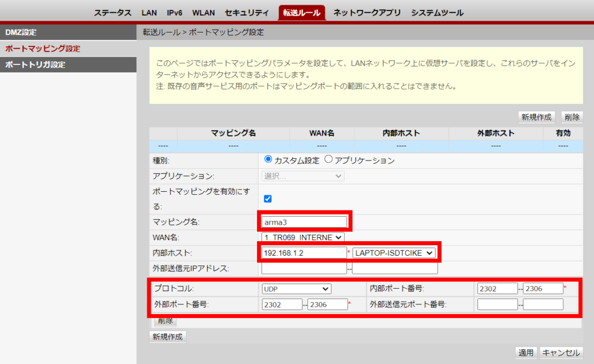Click the 内部ホスト IP address field
This screenshot has height=364, width=594.
(304, 253)
